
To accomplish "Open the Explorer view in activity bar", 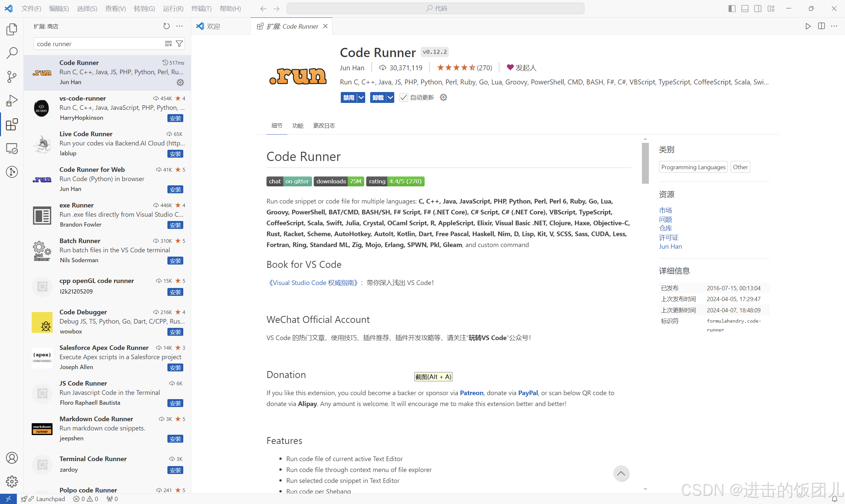I will [x=12, y=30].
